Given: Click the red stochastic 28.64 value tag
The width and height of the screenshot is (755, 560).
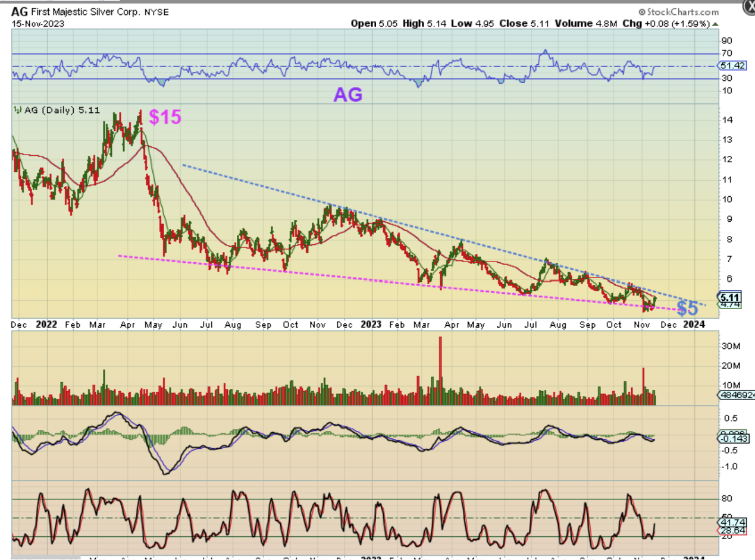Looking at the screenshot, I should (731, 530).
